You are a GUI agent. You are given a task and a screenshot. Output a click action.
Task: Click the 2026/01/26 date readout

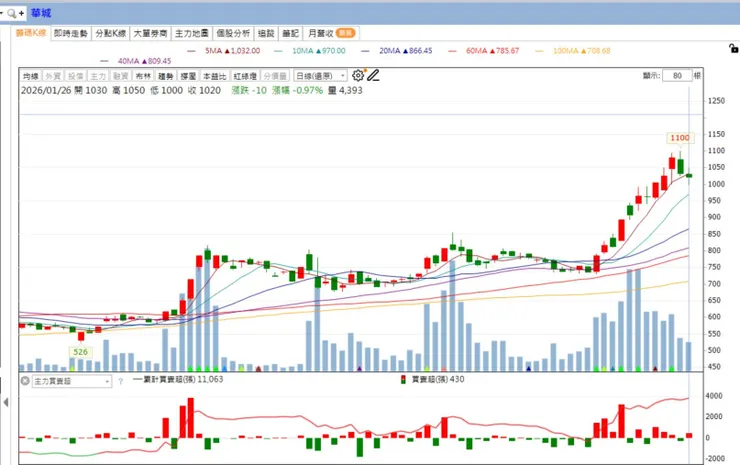(x=46, y=90)
